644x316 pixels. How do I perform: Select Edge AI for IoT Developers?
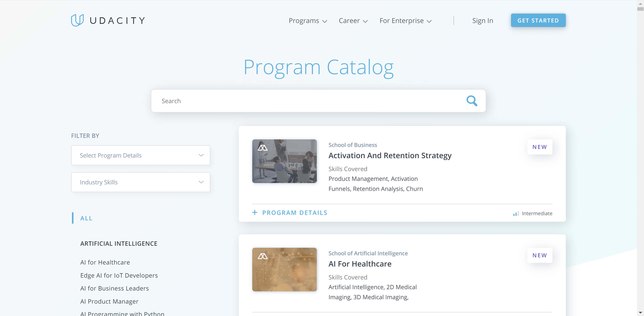(119, 275)
